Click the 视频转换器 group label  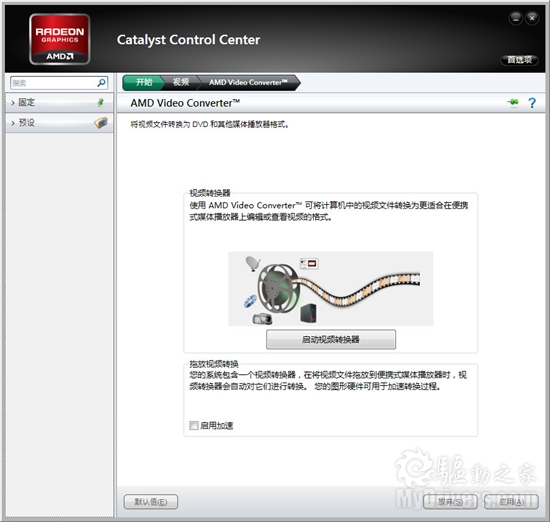210,193
